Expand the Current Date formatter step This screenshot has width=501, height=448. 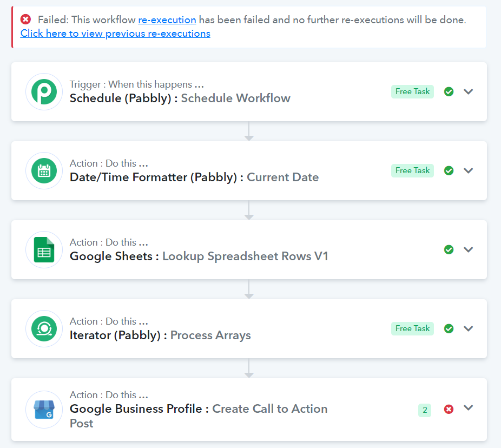(469, 170)
